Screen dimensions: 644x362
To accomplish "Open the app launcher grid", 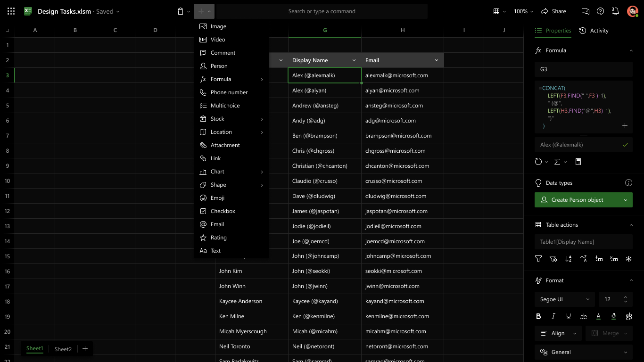I will (x=11, y=11).
